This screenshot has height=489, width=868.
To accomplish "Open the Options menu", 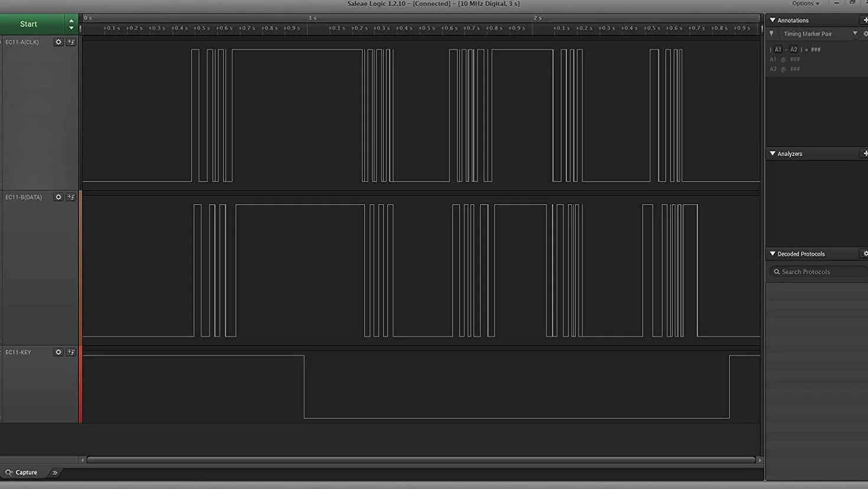I will (x=805, y=4).
